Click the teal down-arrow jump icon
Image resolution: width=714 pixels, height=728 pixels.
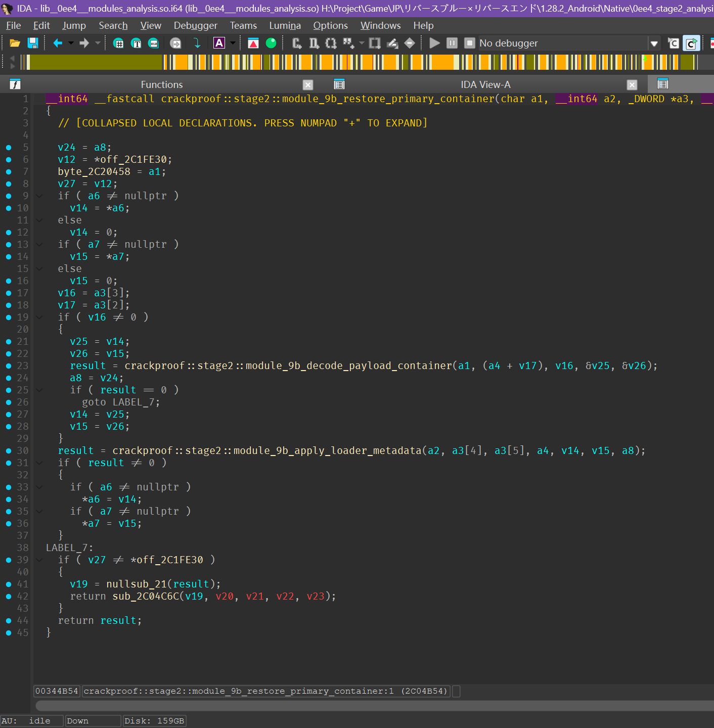197,43
